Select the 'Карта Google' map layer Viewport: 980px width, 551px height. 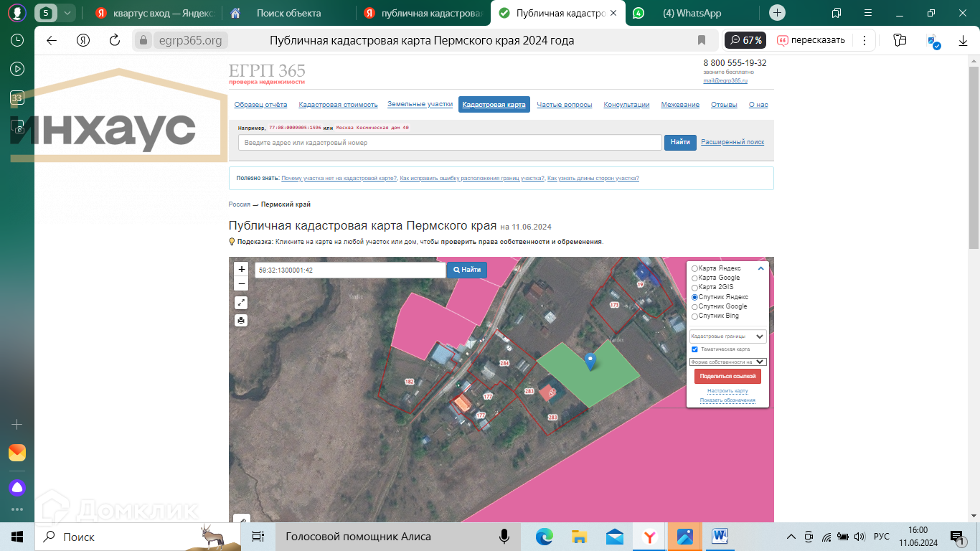(x=694, y=278)
